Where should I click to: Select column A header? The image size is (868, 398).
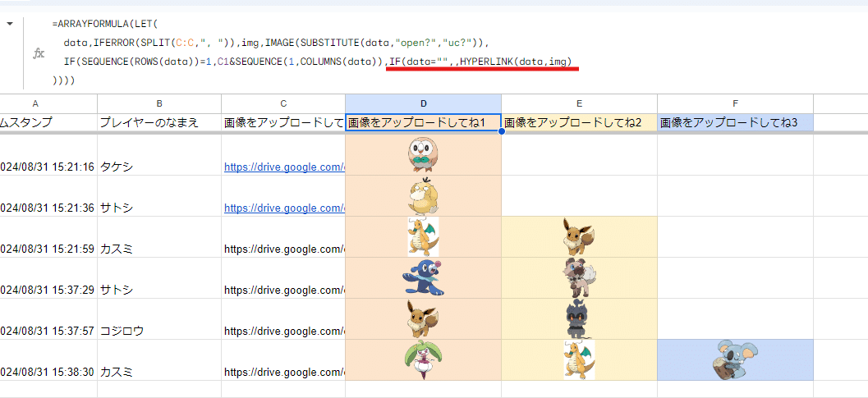pyautogui.click(x=35, y=103)
